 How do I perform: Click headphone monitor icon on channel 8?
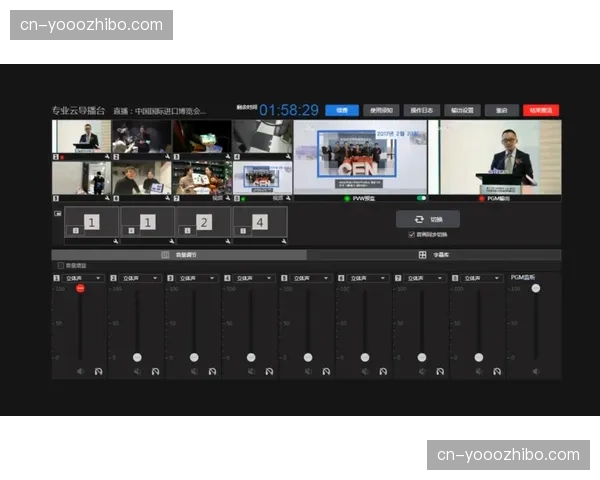click(x=497, y=371)
